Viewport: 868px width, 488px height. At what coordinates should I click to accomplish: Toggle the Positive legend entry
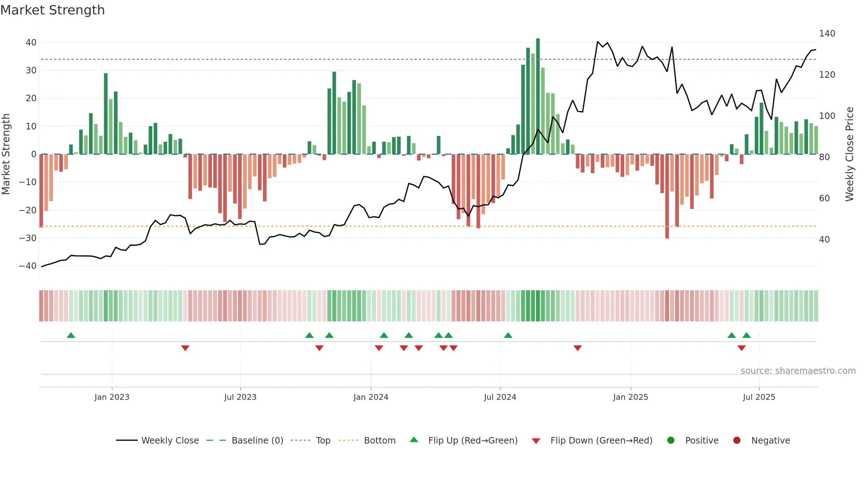click(x=693, y=440)
